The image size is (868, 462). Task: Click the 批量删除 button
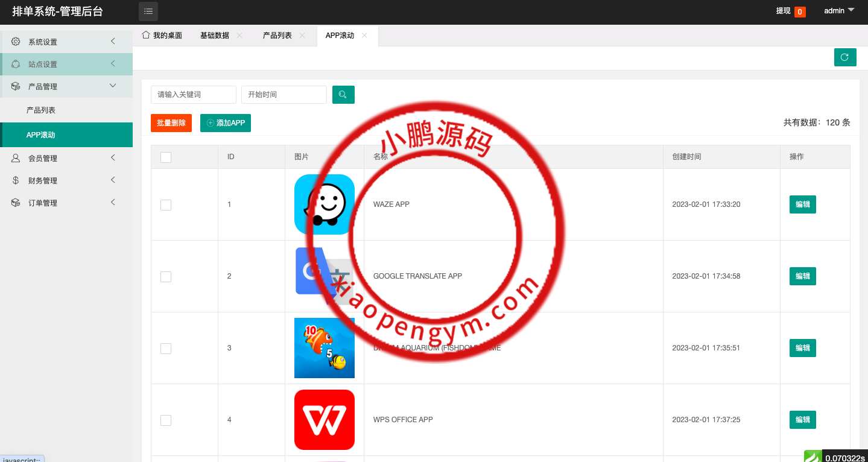(x=171, y=123)
